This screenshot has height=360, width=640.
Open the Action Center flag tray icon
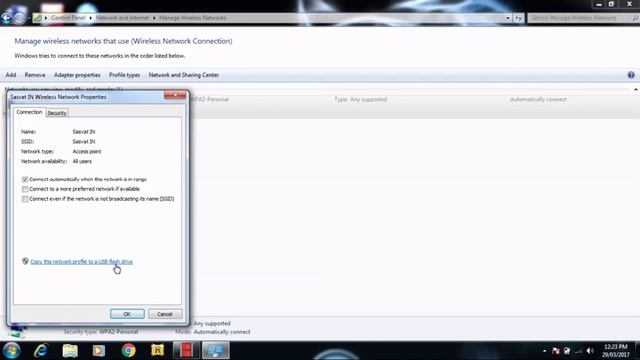point(556,351)
